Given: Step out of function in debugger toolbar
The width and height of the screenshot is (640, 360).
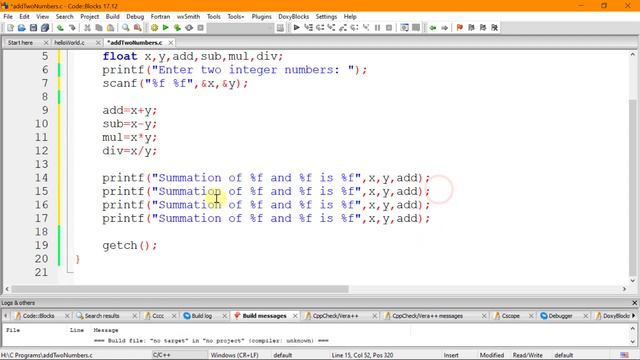Looking at the screenshot, I should [x=343, y=28].
